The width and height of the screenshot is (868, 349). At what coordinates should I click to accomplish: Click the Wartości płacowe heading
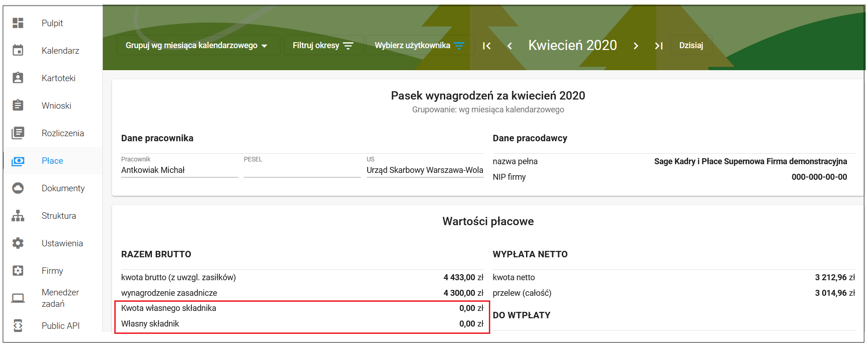click(488, 222)
